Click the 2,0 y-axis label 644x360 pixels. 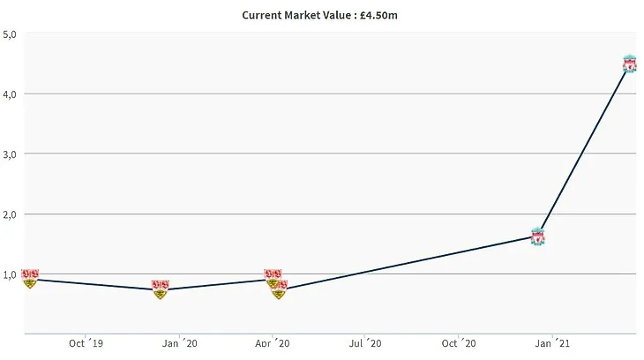coord(10,214)
